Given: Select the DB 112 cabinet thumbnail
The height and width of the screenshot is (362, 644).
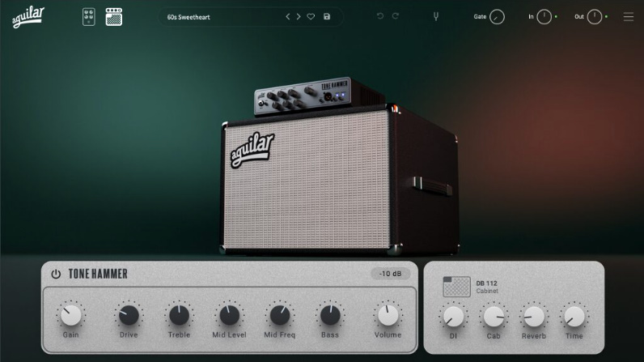Looking at the screenshot, I should (x=456, y=287).
